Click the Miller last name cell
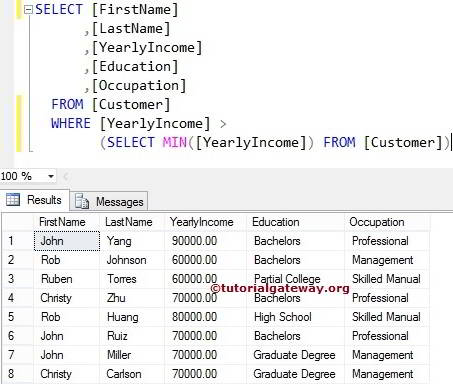The width and height of the screenshot is (453, 384). [x=132, y=355]
